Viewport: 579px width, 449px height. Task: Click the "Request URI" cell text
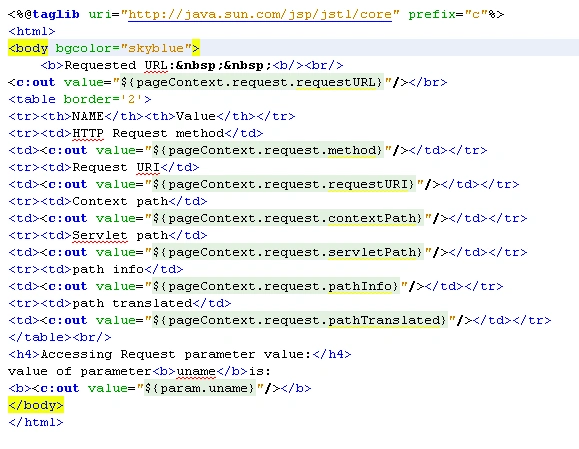[x=116, y=167]
